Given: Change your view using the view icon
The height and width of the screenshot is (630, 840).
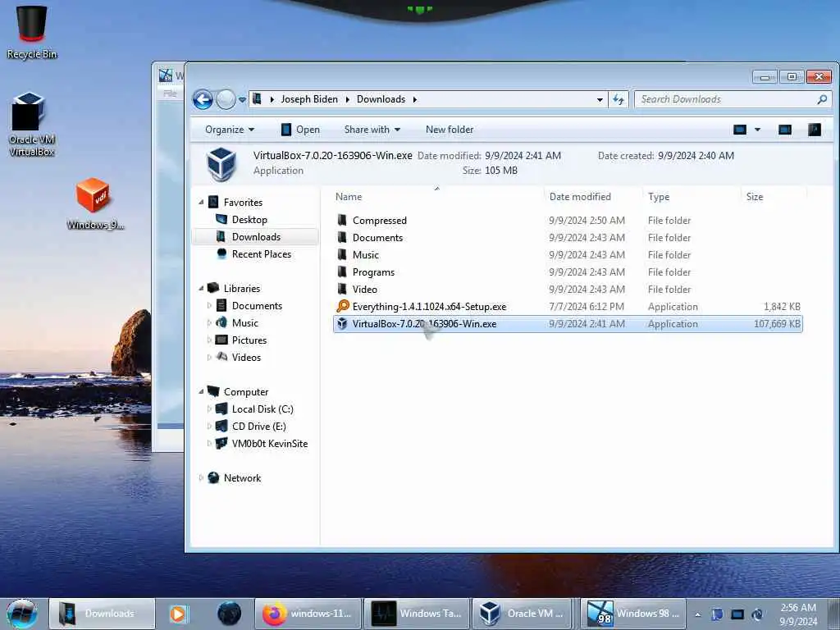Looking at the screenshot, I should click(x=740, y=130).
